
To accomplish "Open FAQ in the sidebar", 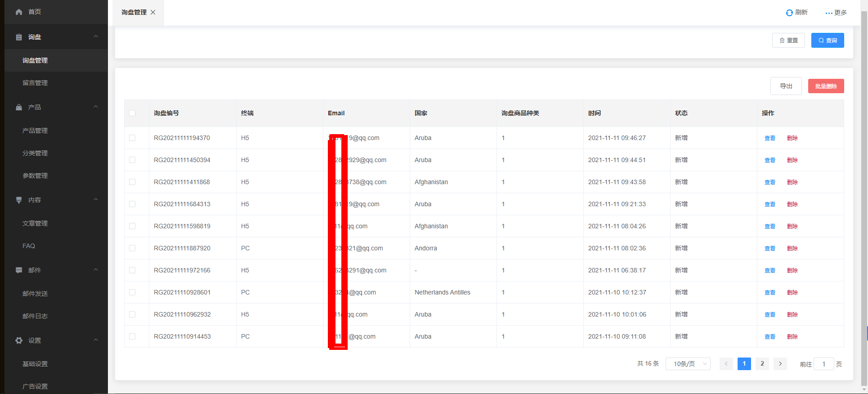I will pos(56,246).
